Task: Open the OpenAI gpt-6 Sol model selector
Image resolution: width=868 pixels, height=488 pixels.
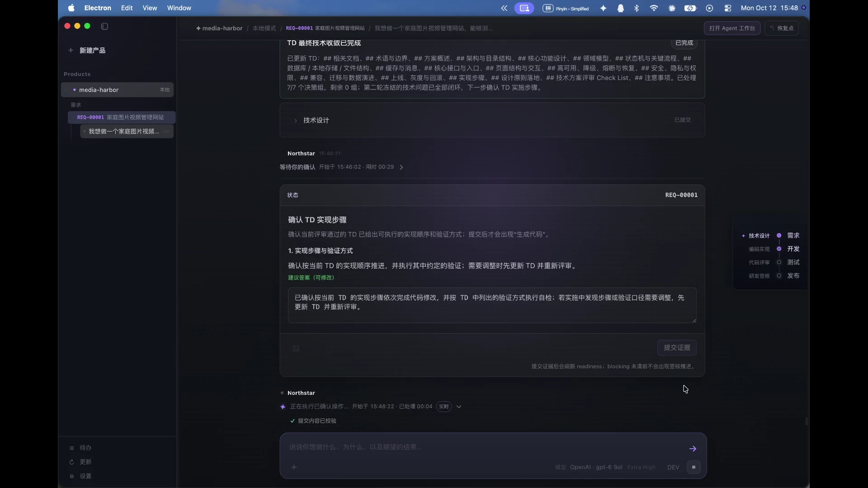Action: coord(596,467)
